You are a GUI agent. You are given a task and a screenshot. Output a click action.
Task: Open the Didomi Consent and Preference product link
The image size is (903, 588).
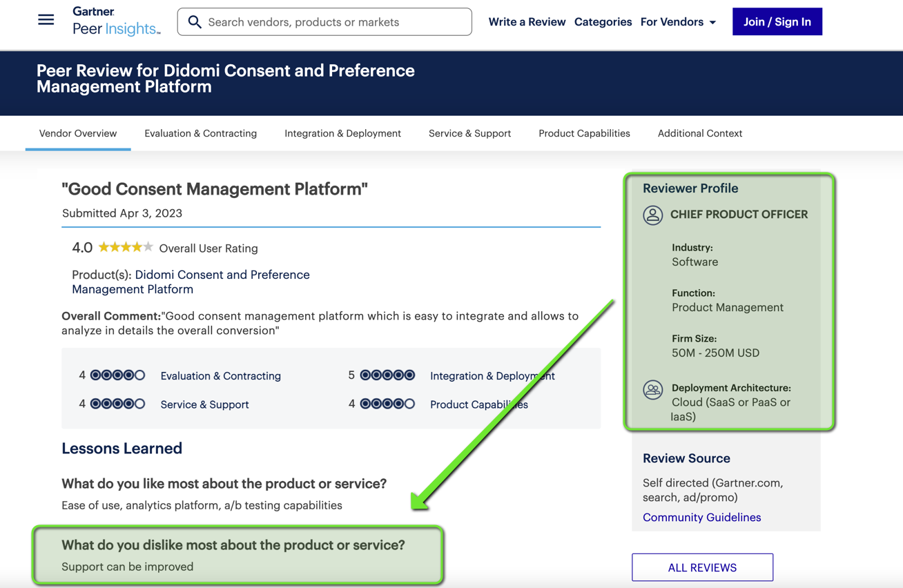click(191, 282)
